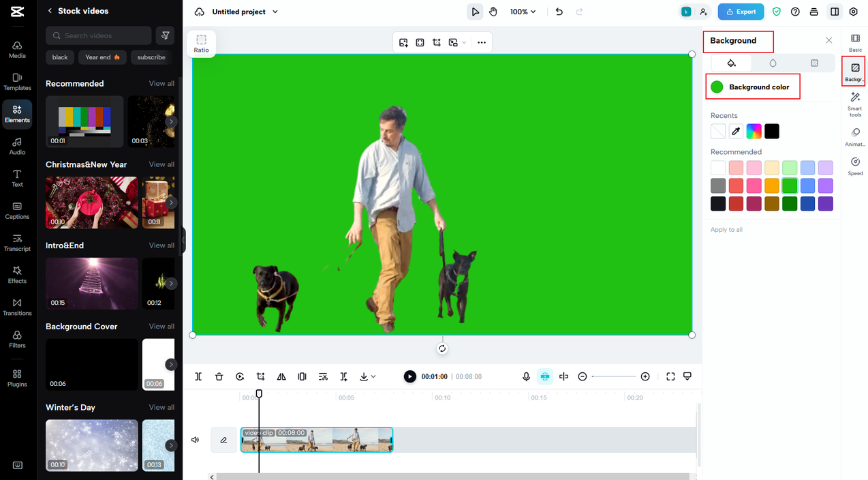This screenshot has height=480, width=868.
Task: Click the keyboard shortcuts icon
Action: 18,465
